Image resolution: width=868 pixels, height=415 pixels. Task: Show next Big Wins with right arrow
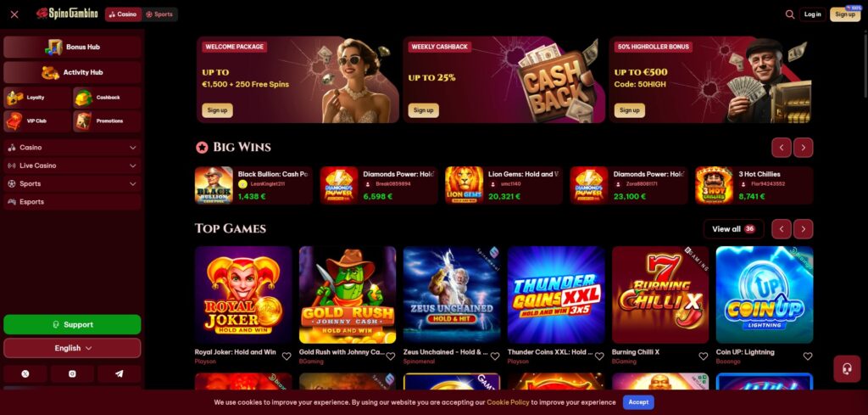[804, 148]
